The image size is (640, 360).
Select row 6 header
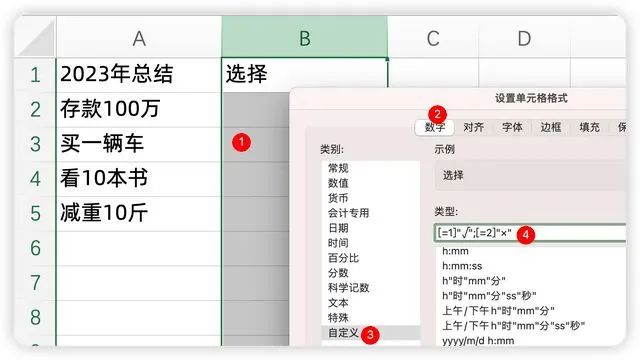[36, 249]
